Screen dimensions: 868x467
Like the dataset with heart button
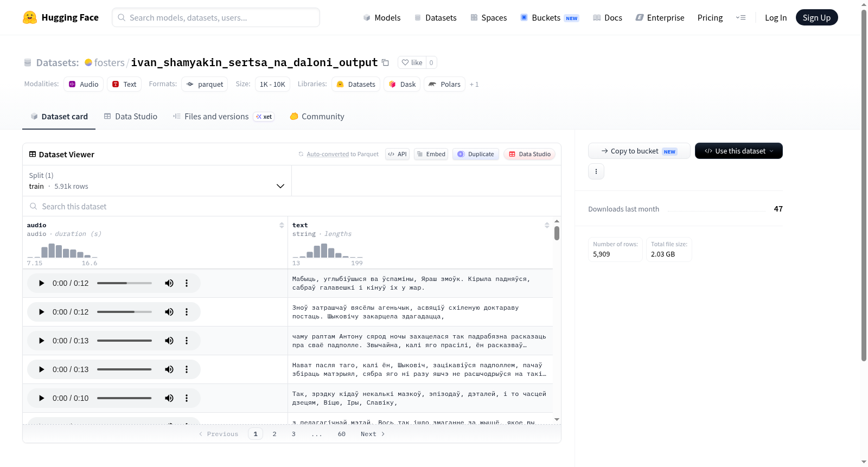tap(412, 62)
